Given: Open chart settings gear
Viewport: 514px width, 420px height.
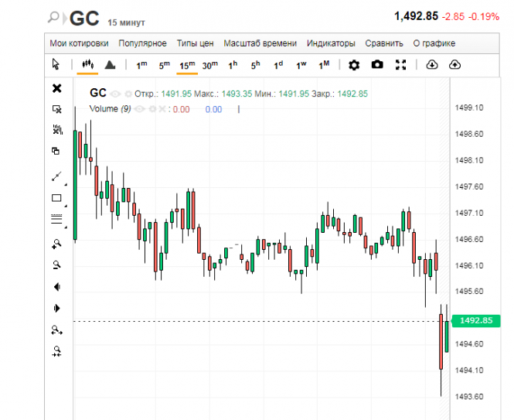Looking at the screenshot, I should point(354,65).
